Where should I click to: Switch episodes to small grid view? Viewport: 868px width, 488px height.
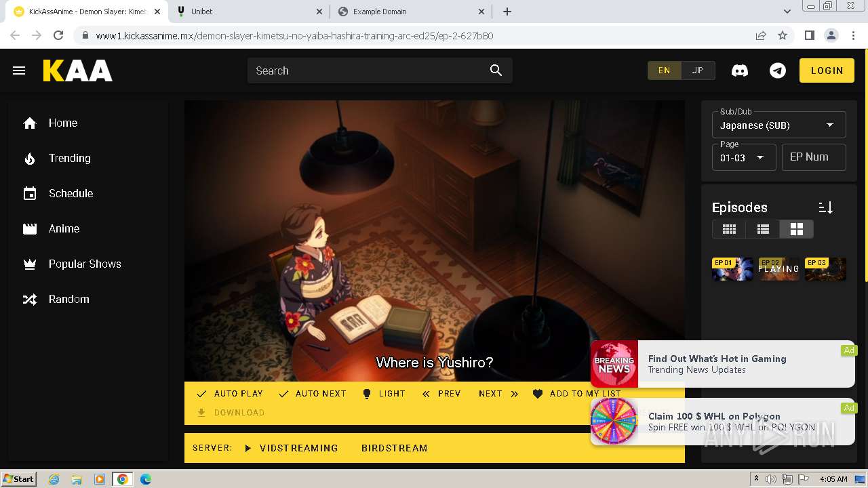pyautogui.click(x=729, y=229)
